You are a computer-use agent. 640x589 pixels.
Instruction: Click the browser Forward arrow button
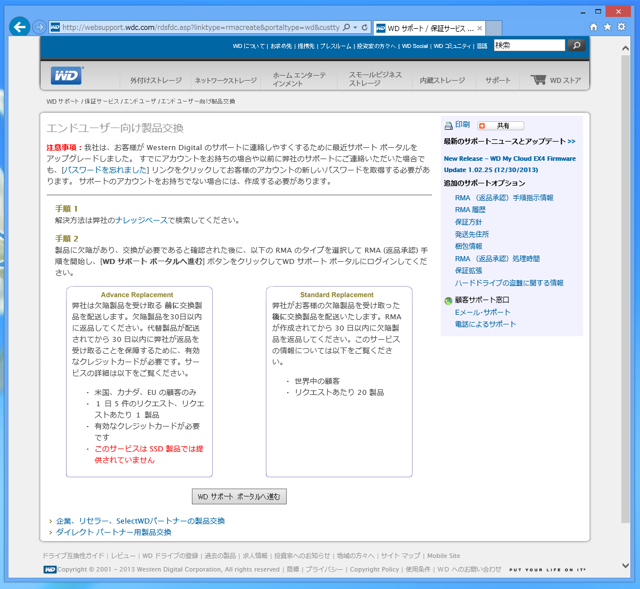click(39, 27)
